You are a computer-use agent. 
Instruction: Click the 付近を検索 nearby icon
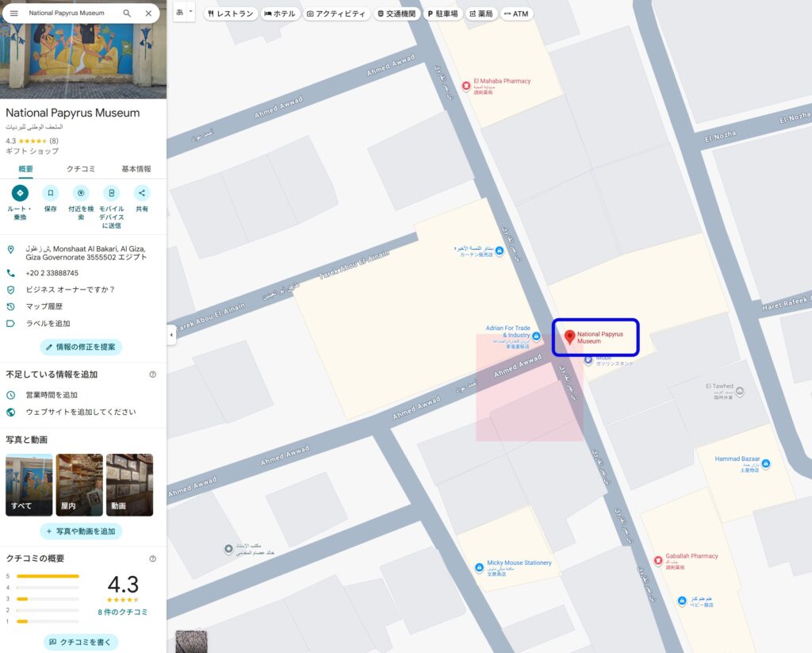pos(81,193)
